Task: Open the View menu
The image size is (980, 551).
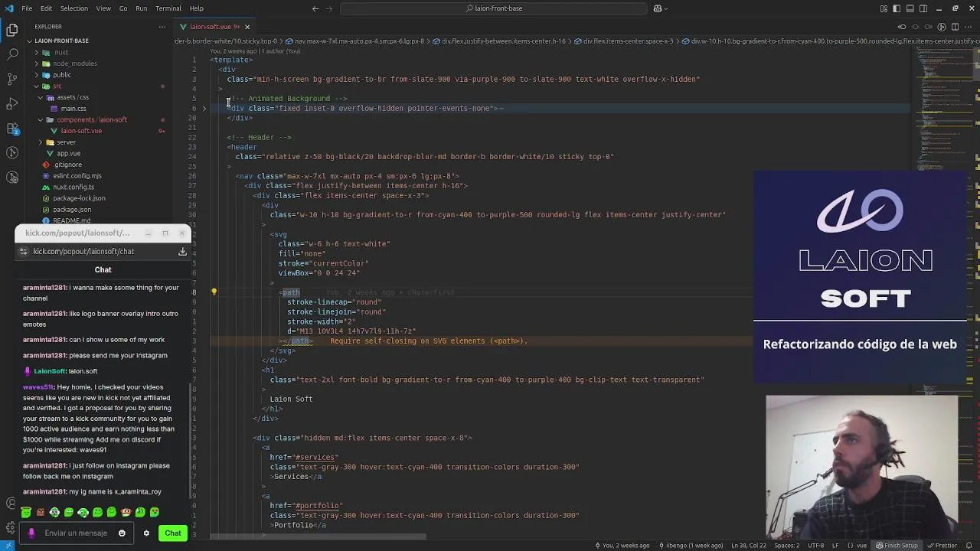Action: point(103,8)
